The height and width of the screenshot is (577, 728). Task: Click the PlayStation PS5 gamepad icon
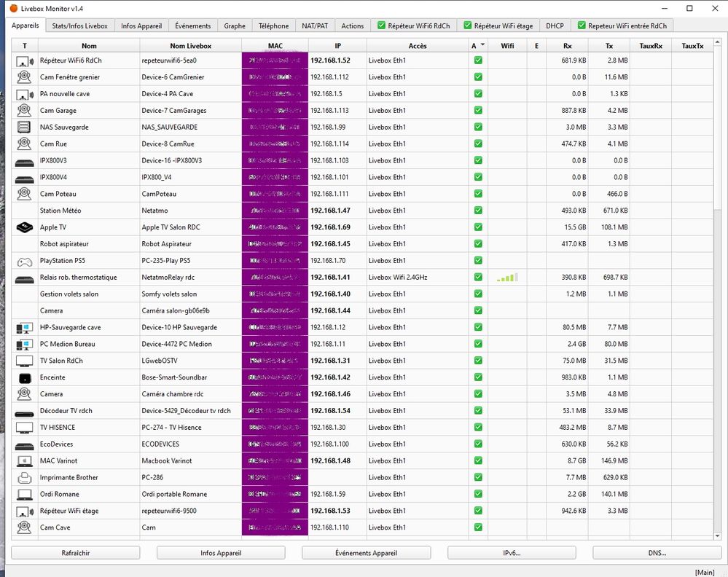tap(25, 261)
